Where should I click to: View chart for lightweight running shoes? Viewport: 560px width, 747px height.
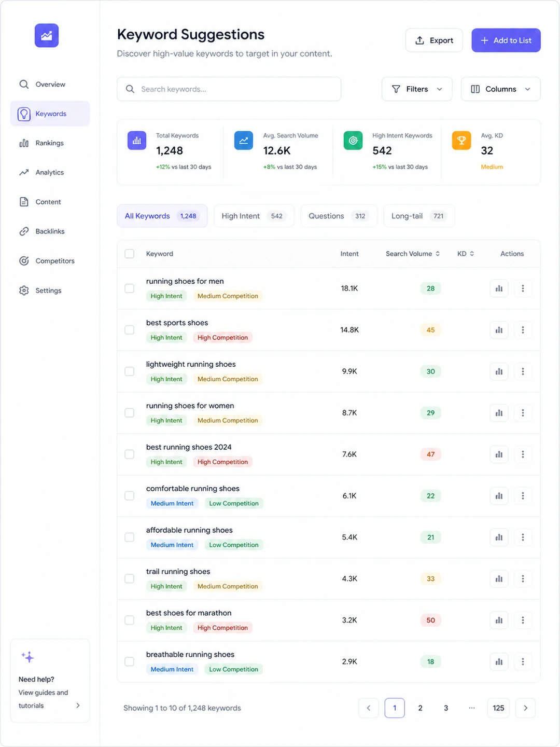click(x=499, y=371)
